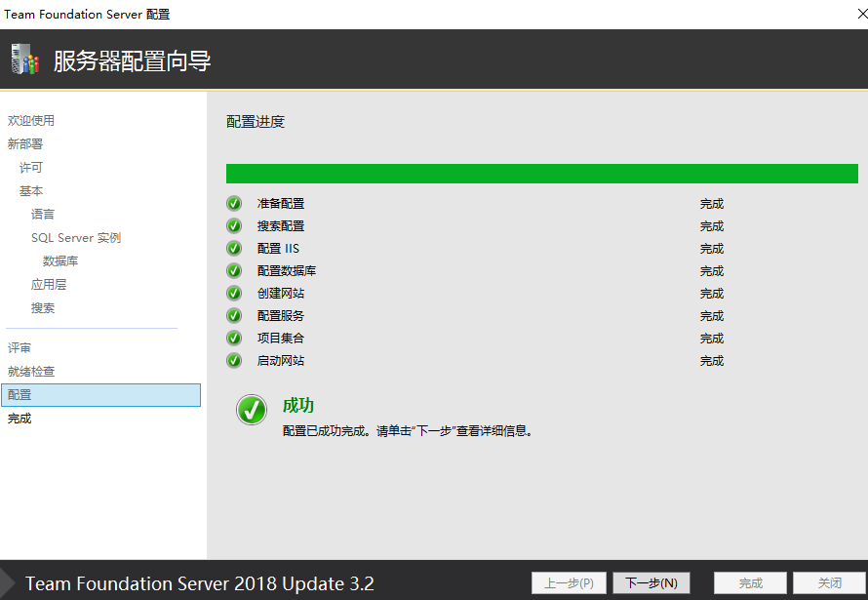Select 语言 step in sidebar
Viewport: 868px width, 600px height.
pos(43,215)
